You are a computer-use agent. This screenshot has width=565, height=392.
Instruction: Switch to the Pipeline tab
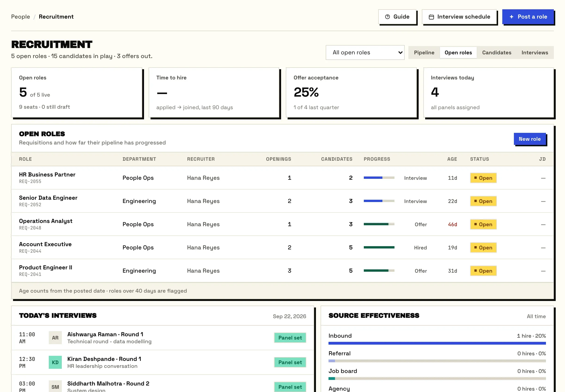click(424, 52)
